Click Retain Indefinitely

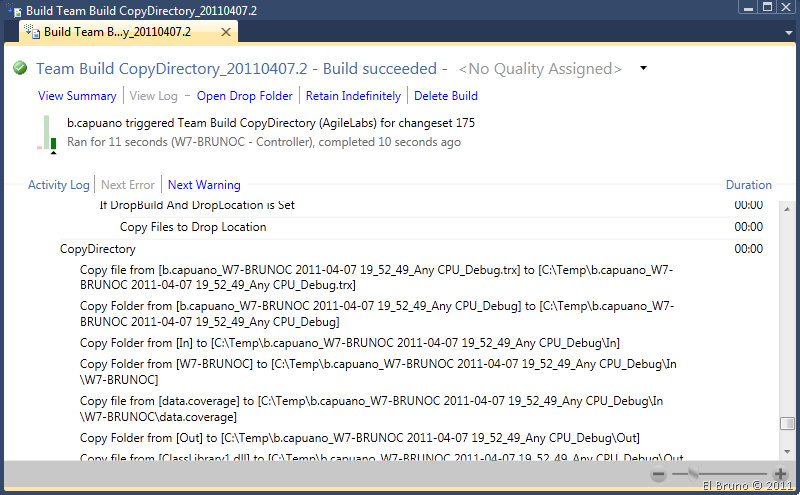353,96
